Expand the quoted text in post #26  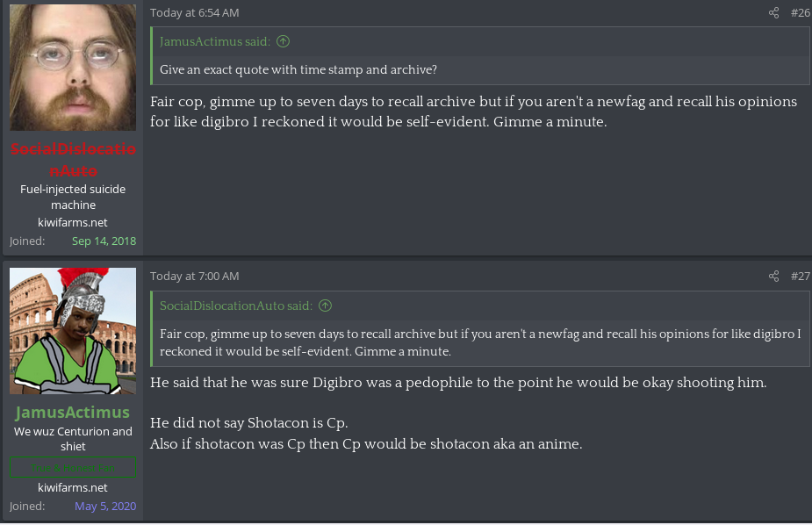pos(298,70)
